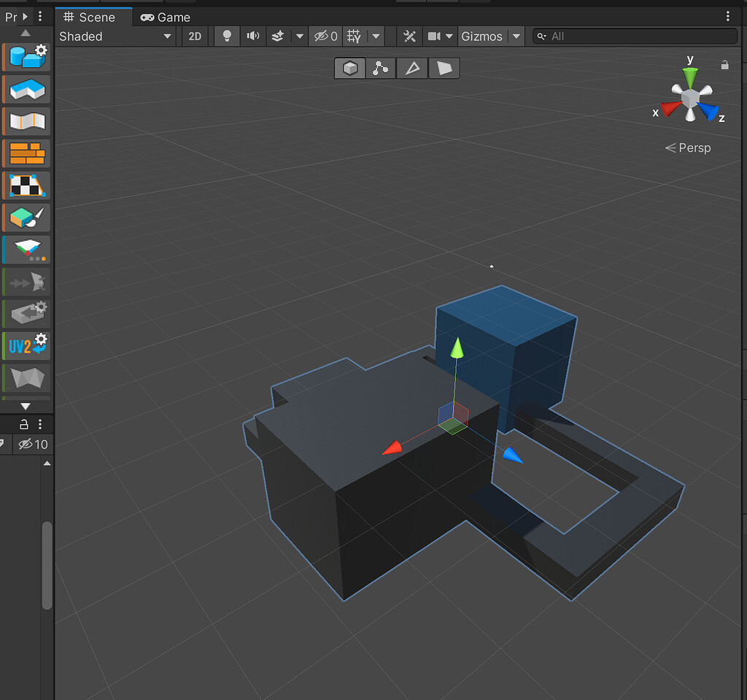Open the brick material tool in sidebar
The width and height of the screenshot is (747, 700).
(x=26, y=153)
